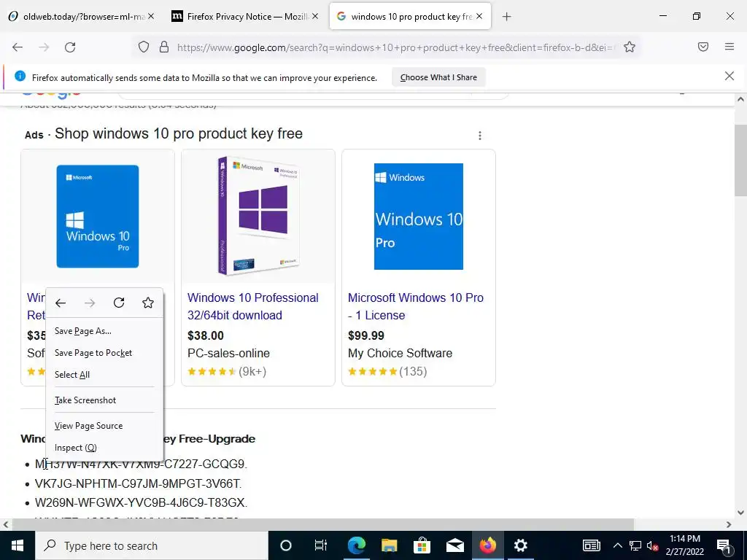Click the PC-sales-online seller name
The width and height of the screenshot is (747, 560).
click(228, 354)
